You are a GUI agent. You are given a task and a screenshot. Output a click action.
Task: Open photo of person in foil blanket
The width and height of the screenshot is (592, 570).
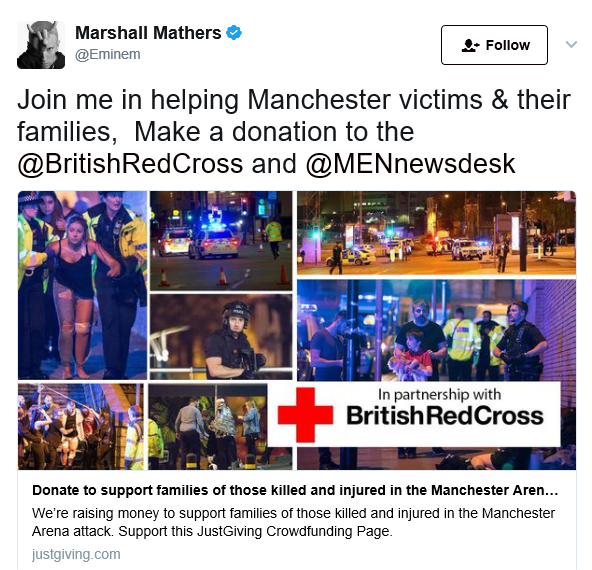pyautogui.click(x=208, y=427)
